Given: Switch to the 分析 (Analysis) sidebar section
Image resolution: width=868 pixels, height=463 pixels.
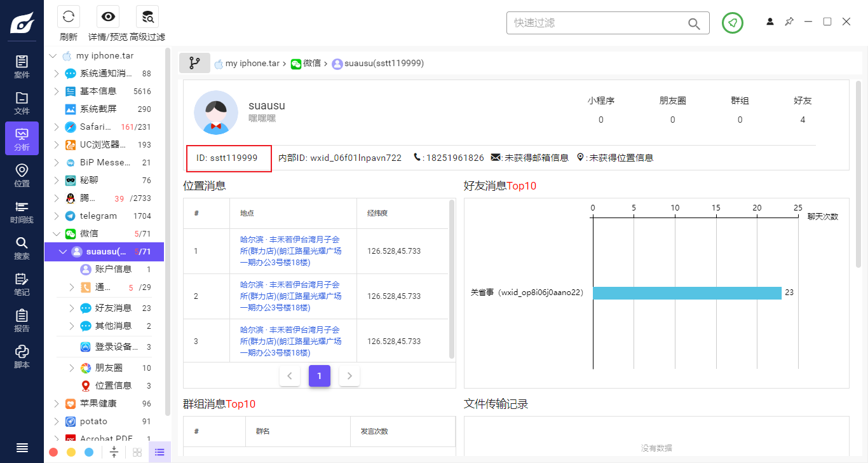Looking at the screenshot, I should (22, 139).
